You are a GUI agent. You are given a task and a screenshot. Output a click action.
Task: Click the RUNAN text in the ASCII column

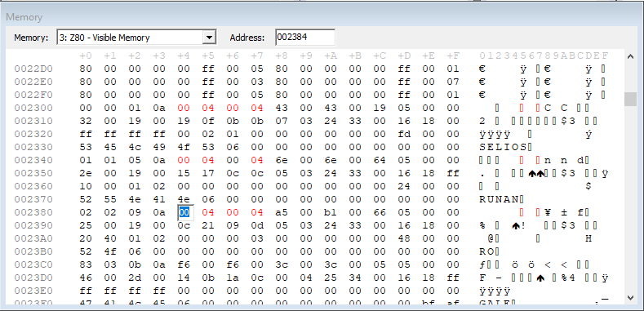point(499,199)
